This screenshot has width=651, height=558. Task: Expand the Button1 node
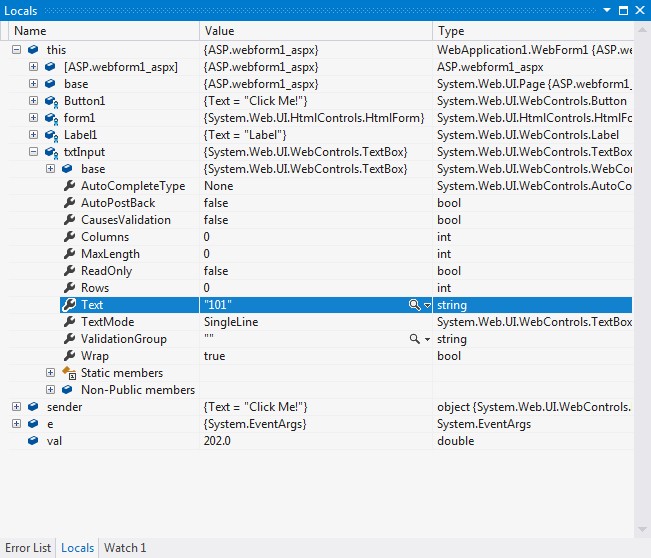pyautogui.click(x=33, y=101)
